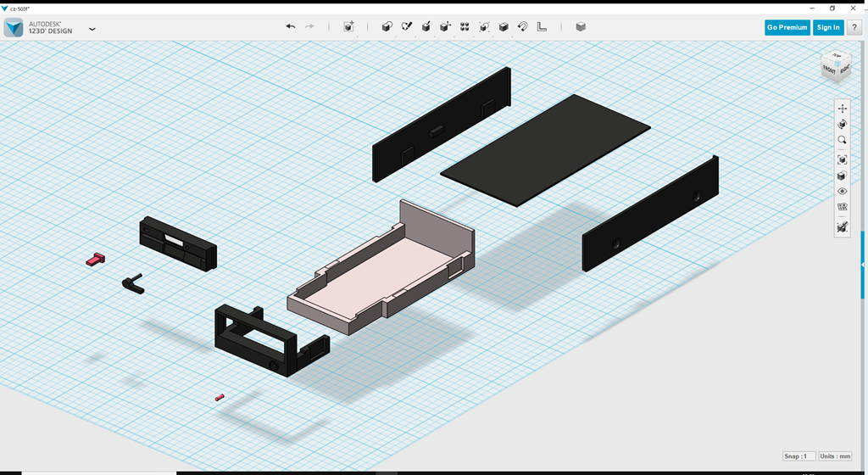Expand the 123D Design application menu

(x=92, y=28)
